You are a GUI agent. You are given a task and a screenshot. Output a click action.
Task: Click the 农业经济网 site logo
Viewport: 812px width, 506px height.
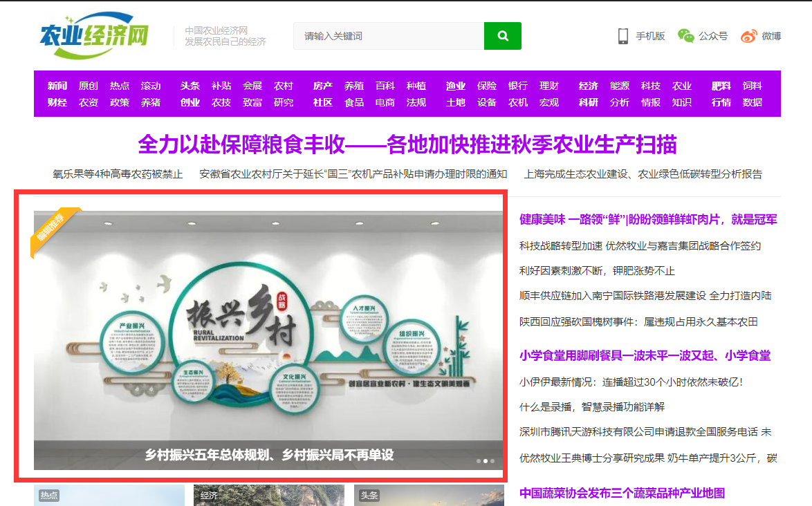(94, 35)
